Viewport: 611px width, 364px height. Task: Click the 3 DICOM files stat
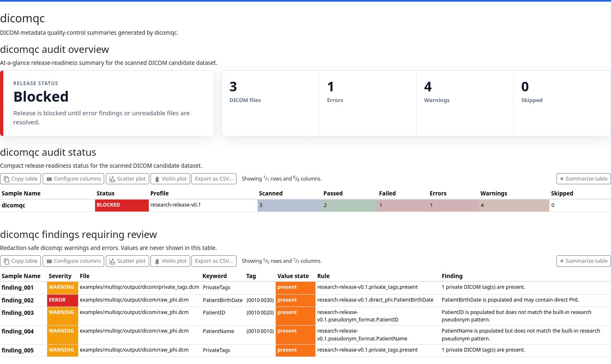coord(270,103)
